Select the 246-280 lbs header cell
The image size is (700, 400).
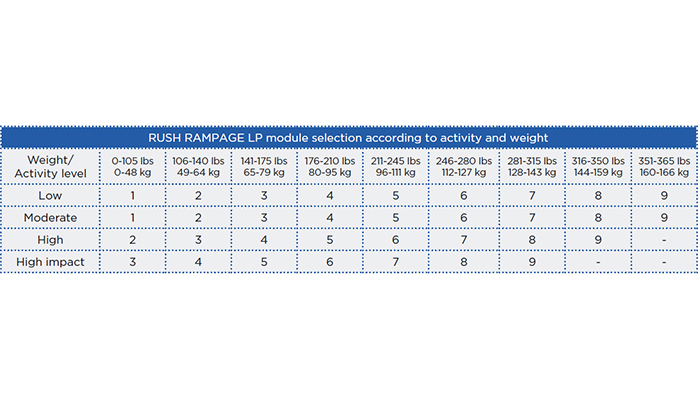pos(461,164)
